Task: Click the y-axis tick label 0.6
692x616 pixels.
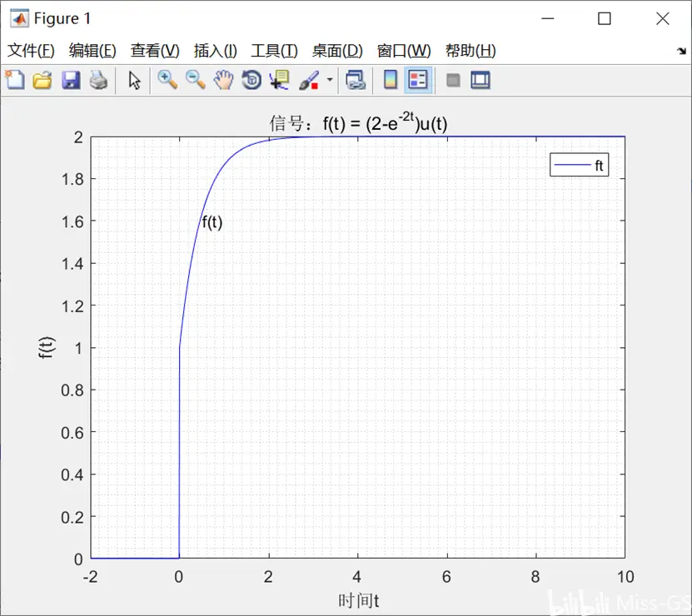Action: click(x=72, y=433)
